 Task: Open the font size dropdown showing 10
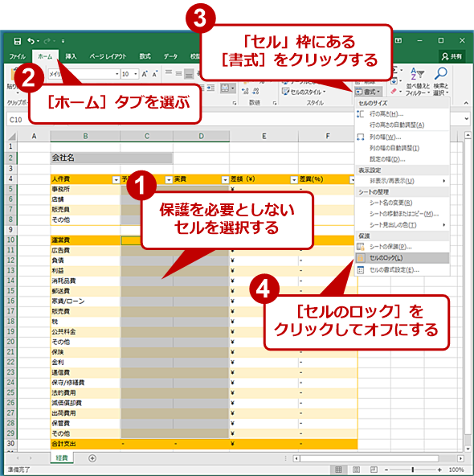[x=136, y=74]
